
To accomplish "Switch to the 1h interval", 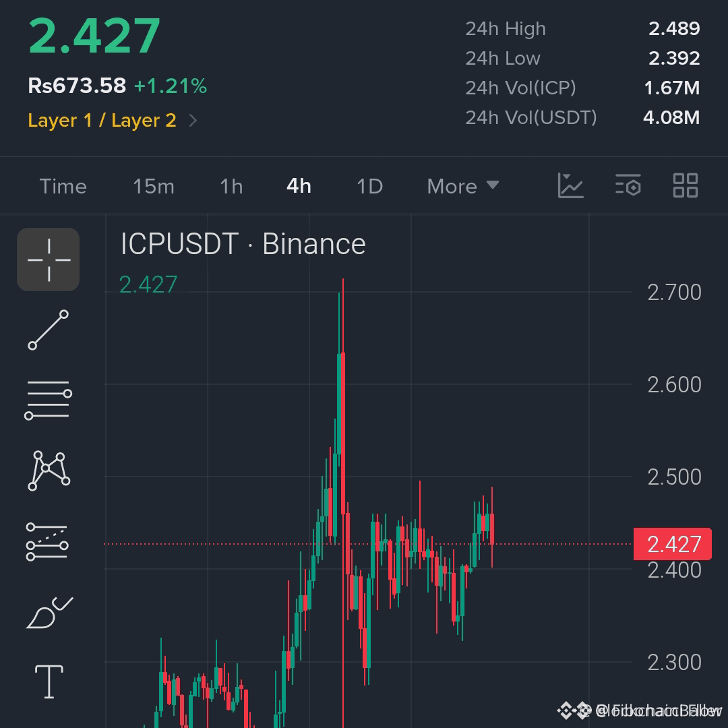I will tap(231, 187).
